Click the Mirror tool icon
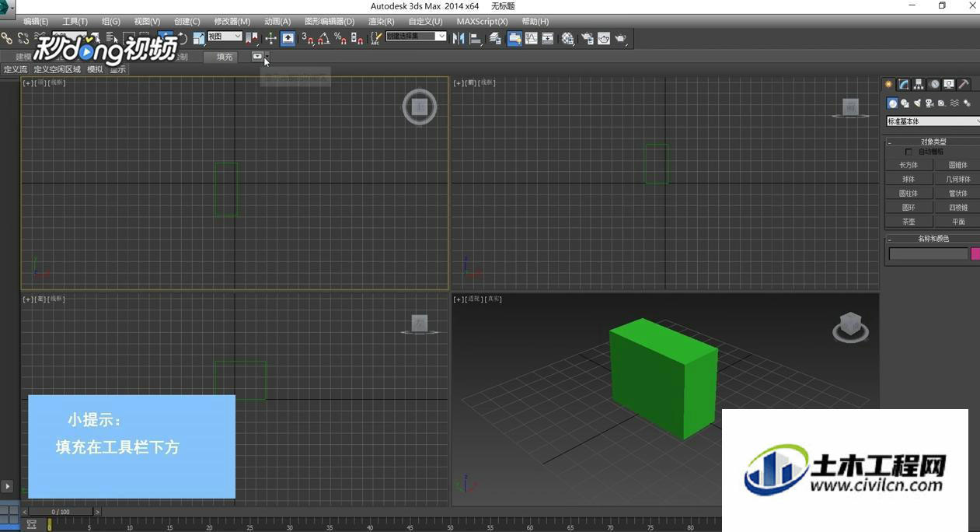 click(459, 38)
